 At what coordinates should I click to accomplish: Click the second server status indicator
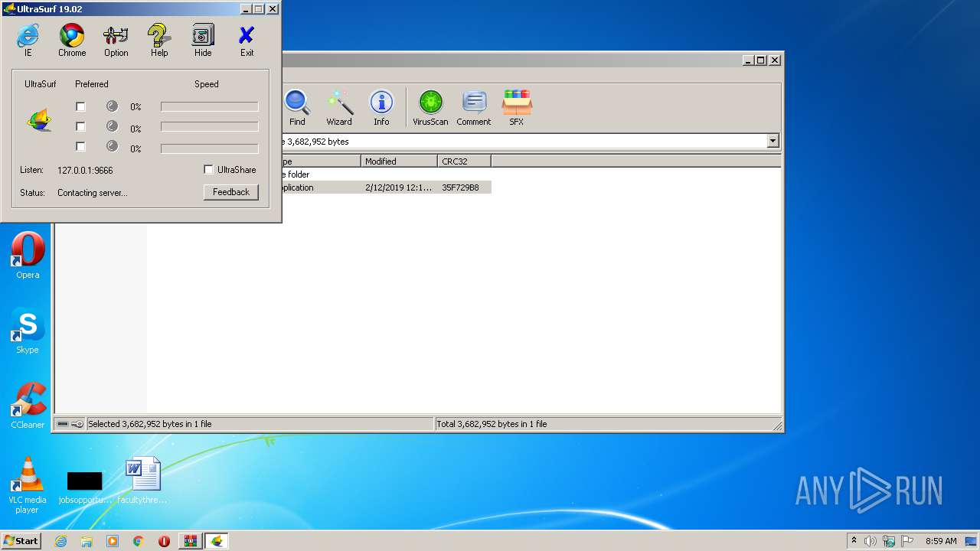click(112, 126)
